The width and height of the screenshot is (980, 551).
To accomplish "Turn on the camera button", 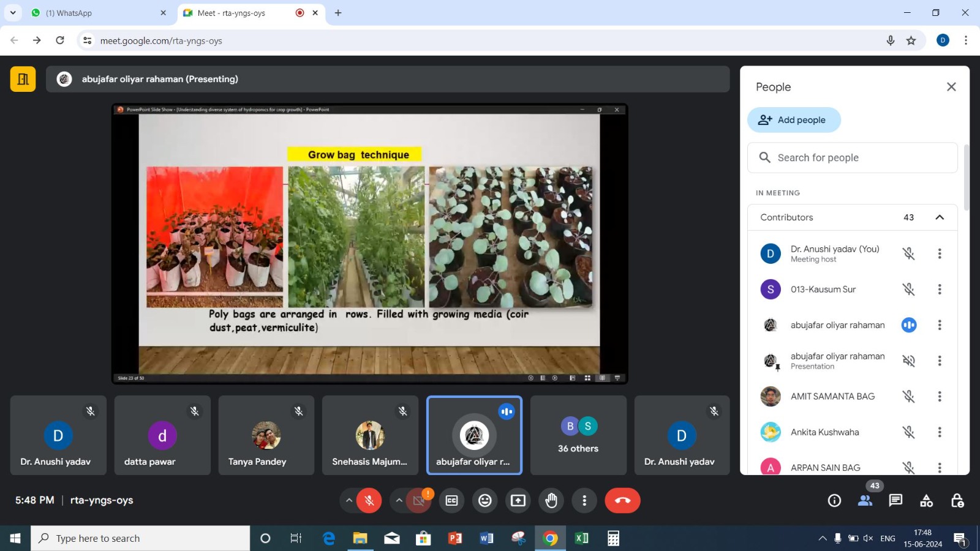I will point(419,501).
